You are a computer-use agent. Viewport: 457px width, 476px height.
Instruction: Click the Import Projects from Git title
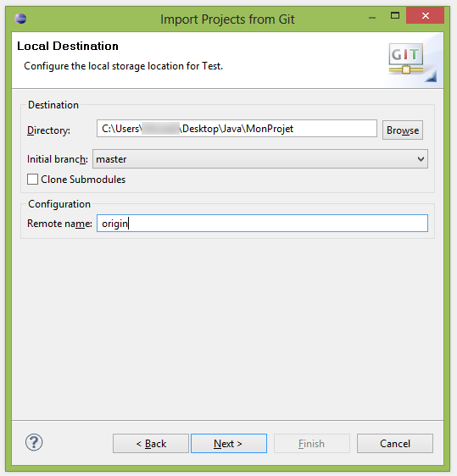click(227, 19)
